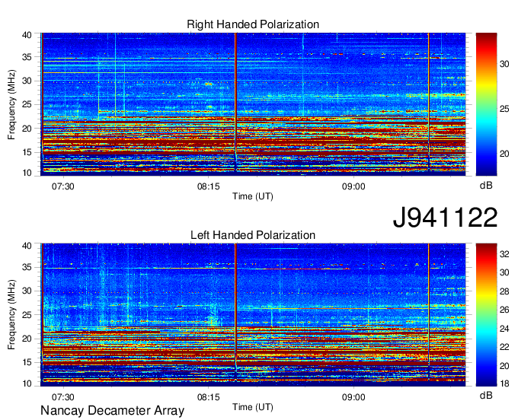Click the Left Handed Polarization title
This screenshot has width=518, height=420.
tap(253, 235)
